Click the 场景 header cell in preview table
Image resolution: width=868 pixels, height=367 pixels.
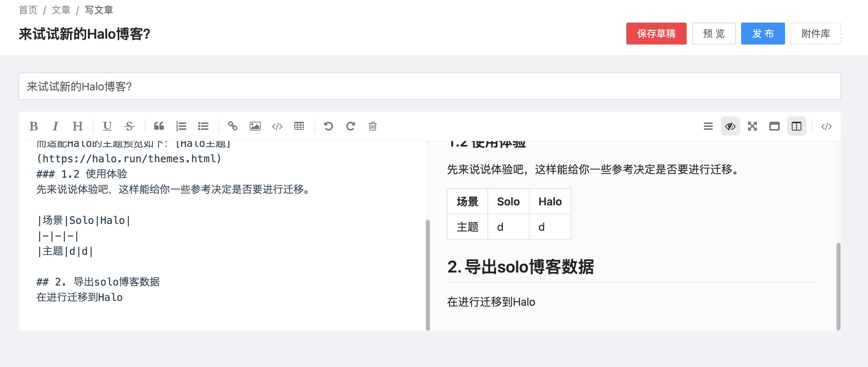[x=468, y=201]
